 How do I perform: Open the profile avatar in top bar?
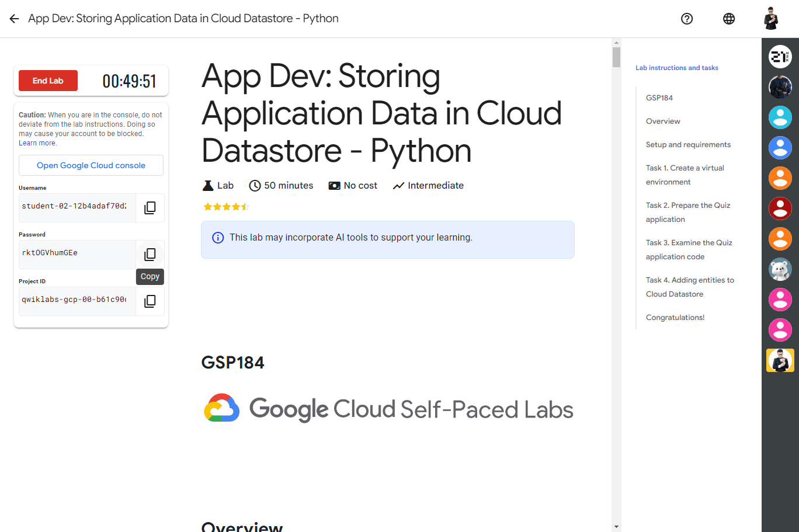pos(771,19)
